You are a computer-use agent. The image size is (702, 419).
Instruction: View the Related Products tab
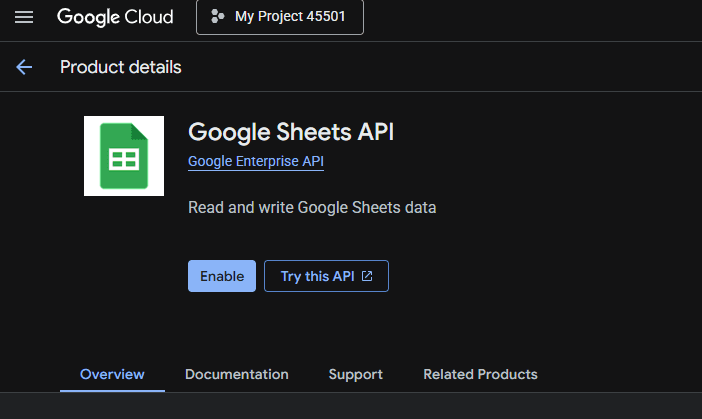tap(480, 375)
